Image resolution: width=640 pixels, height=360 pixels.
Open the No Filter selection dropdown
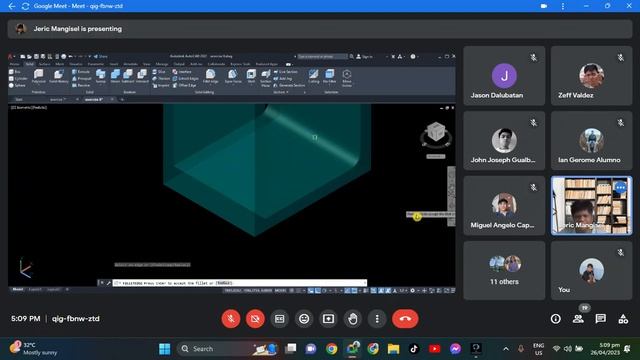329,76
